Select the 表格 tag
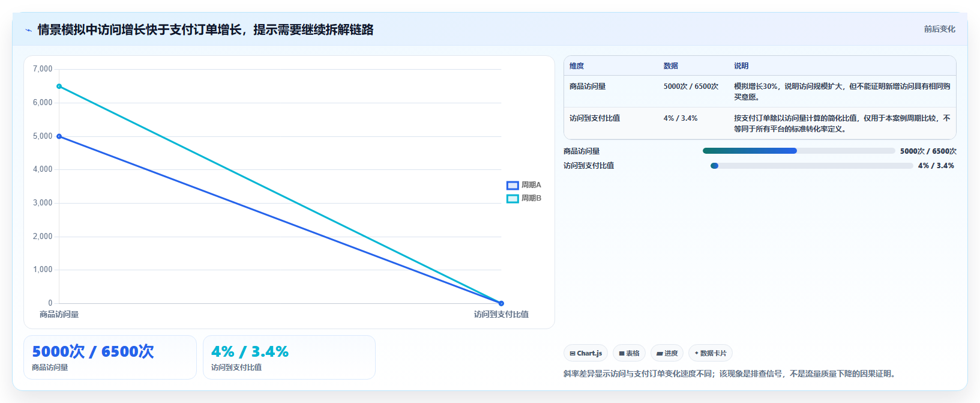Image resolution: width=980 pixels, height=403 pixels. (629, 353)
